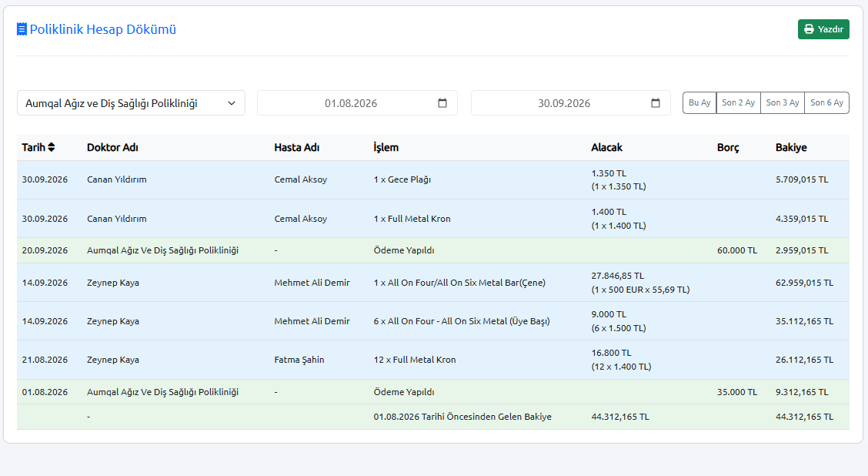Click the 62.959,015 TL balance

click(804, 283)
